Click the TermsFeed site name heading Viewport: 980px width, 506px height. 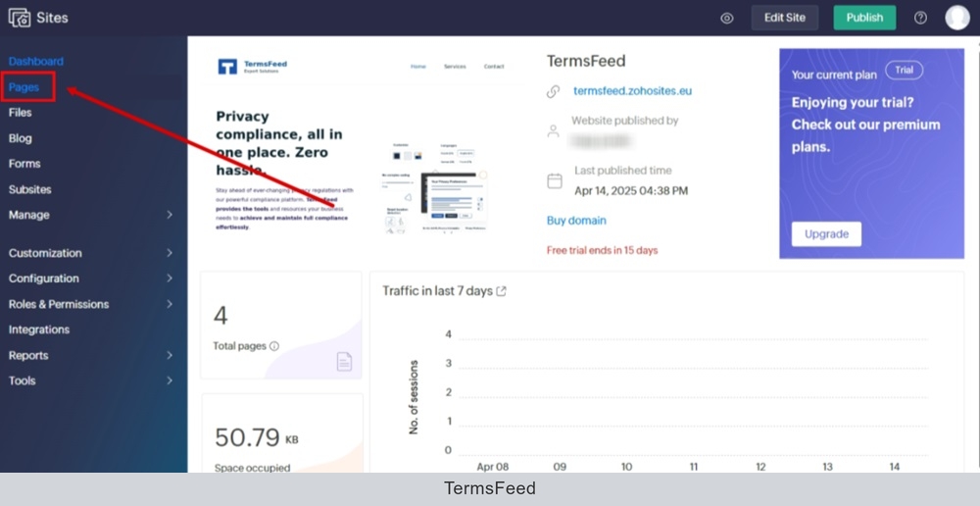tap(586, 61)
